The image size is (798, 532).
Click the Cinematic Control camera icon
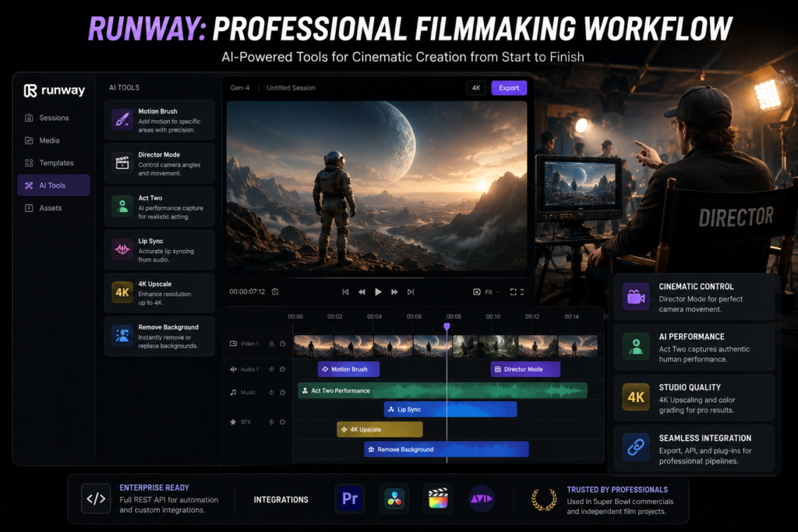tap(636, 297)
